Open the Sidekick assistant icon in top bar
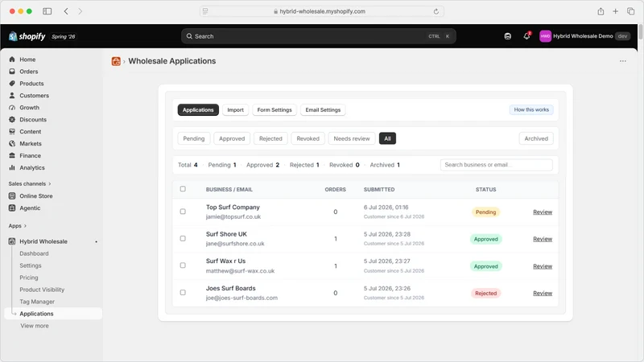The width and height of the screenshot is (644, 362). pyautogui.click(x=508, y=36)
